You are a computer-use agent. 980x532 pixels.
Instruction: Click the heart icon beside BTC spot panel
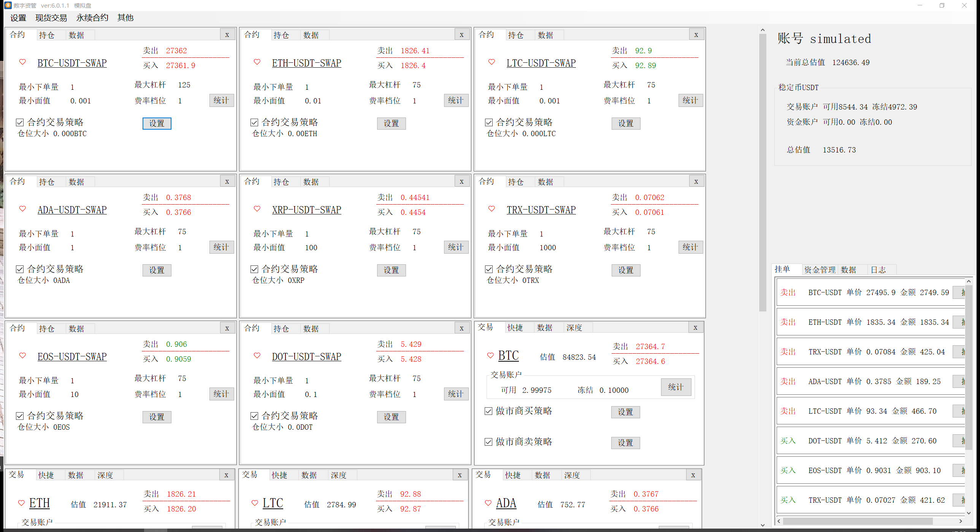click(x=490, y=355)
